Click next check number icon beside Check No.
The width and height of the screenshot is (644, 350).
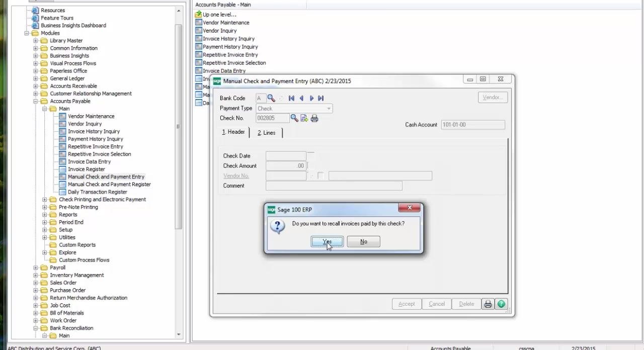click(304, 118)
